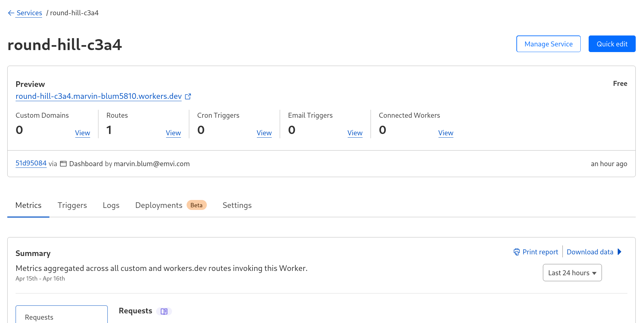View Custom Domains details
The width and height of the screenshot is (644, 323).
[x=83, y=133]
